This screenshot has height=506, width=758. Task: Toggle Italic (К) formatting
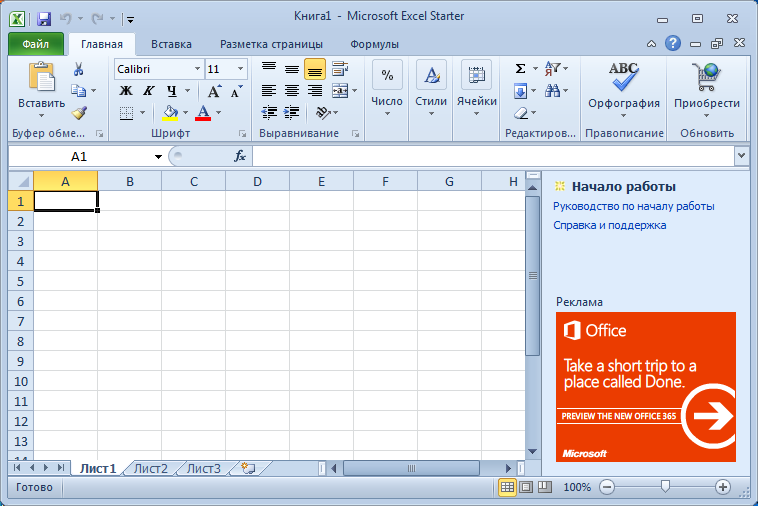(148, 91)
